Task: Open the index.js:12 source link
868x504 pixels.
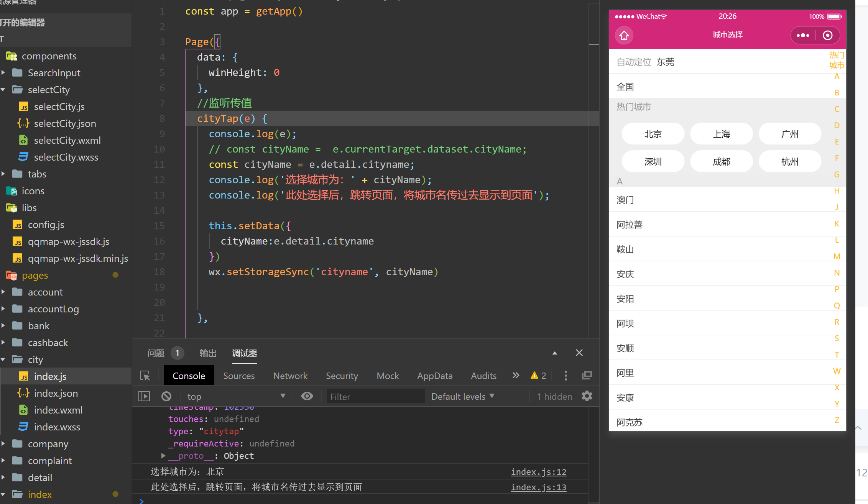Action: pyautogui.click(x=538, y=472)
